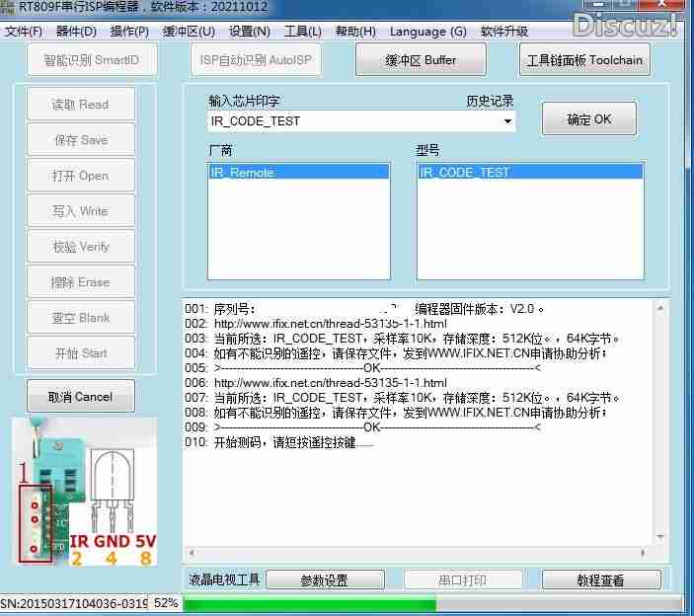Click the SN number in status bar
Image resolution: width=694 pixels, height=616 pixels.
[74, 603]
